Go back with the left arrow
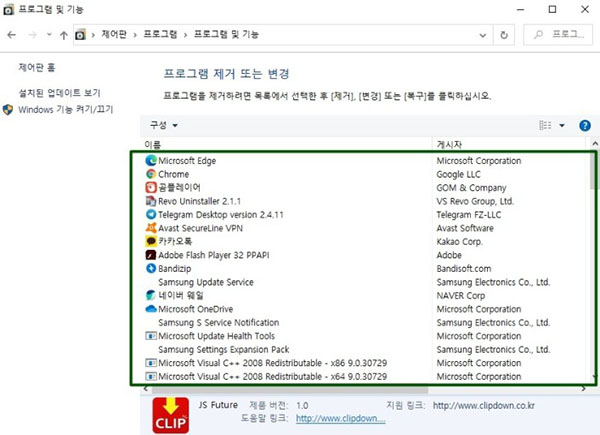Image resolution: width=600 pixels, height=435 pixels. pos(12,35)
